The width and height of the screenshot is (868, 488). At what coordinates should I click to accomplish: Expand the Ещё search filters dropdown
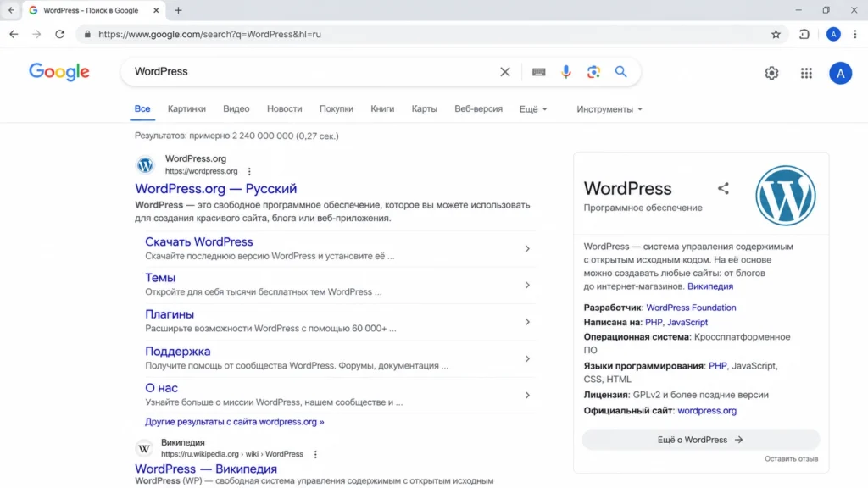[533, 109]
